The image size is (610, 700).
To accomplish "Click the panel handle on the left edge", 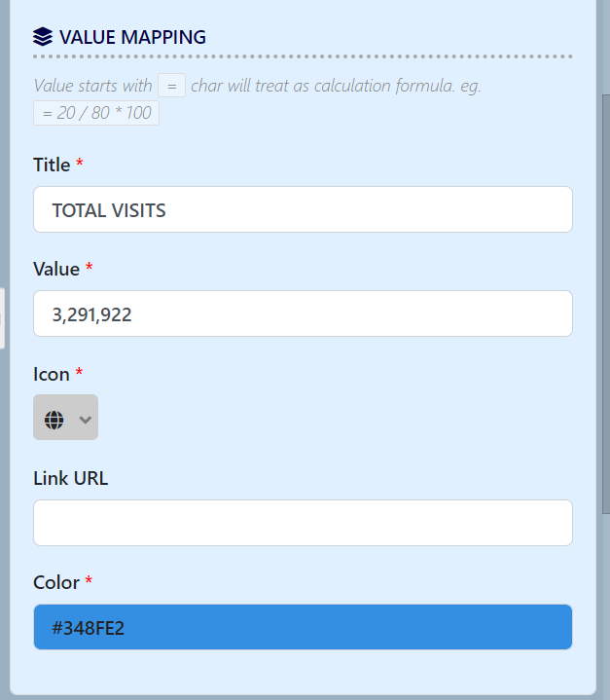I will click(x=2, y=318).
